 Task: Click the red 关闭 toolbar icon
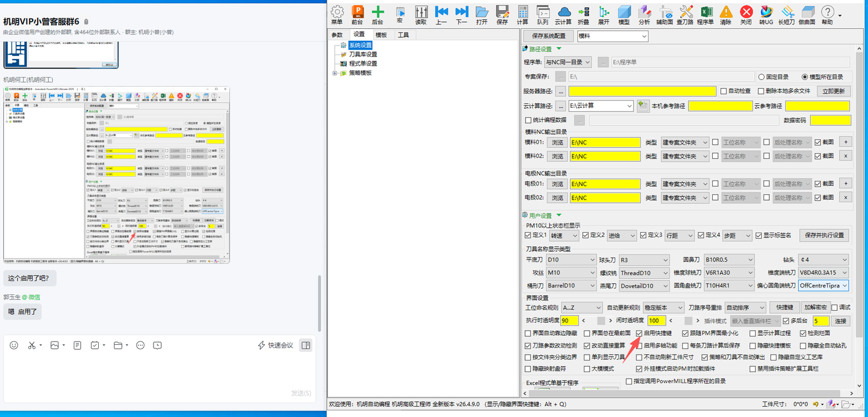click(x=746, y=15)
